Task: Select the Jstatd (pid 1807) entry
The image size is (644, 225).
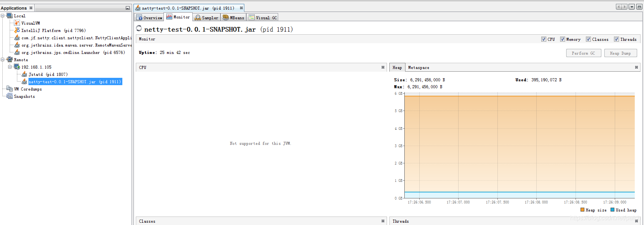Action: [48, 74]
